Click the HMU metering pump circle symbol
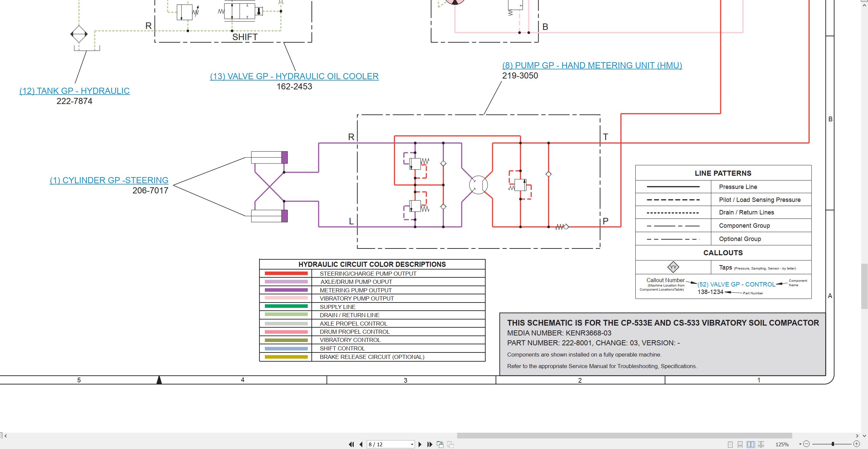868x449 pixels. [x=478, y=185]
